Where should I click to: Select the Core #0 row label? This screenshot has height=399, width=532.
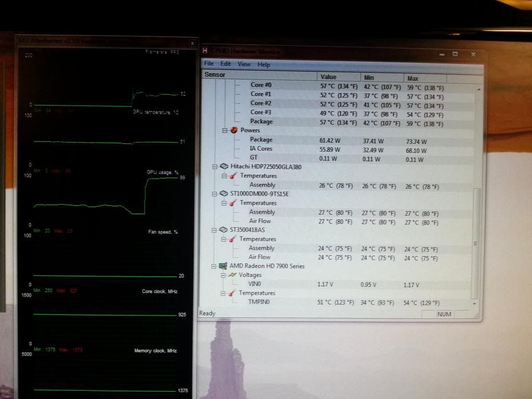pos(261,85)
